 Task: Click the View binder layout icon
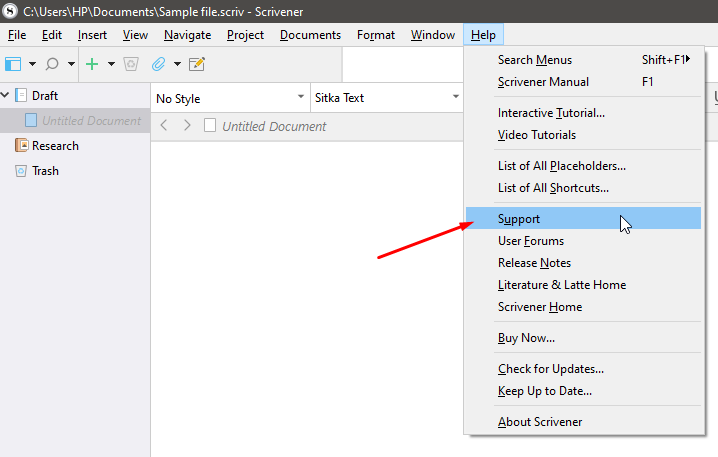pos(13,64)
